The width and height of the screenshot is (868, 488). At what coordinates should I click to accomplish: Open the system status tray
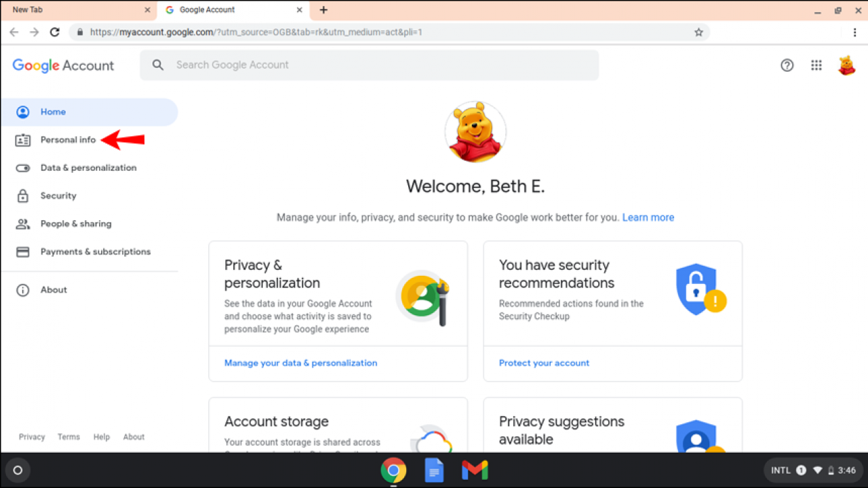[812, 470]
